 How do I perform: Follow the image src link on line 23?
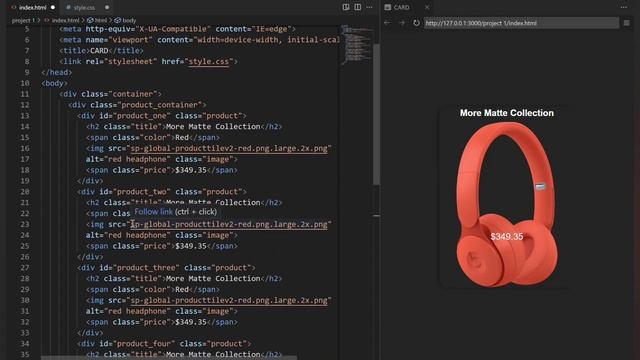click(x=229, y=224)
